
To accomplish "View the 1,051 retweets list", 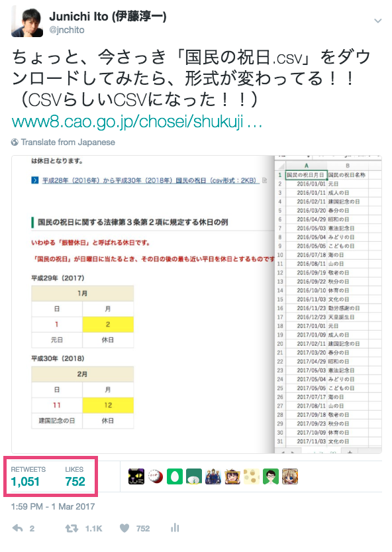I will [x=28, y=477].
